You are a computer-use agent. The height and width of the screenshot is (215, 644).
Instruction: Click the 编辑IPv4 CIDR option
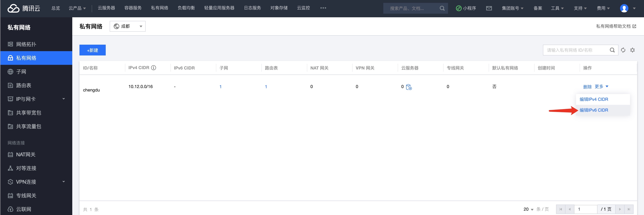(x=593, y=99)
